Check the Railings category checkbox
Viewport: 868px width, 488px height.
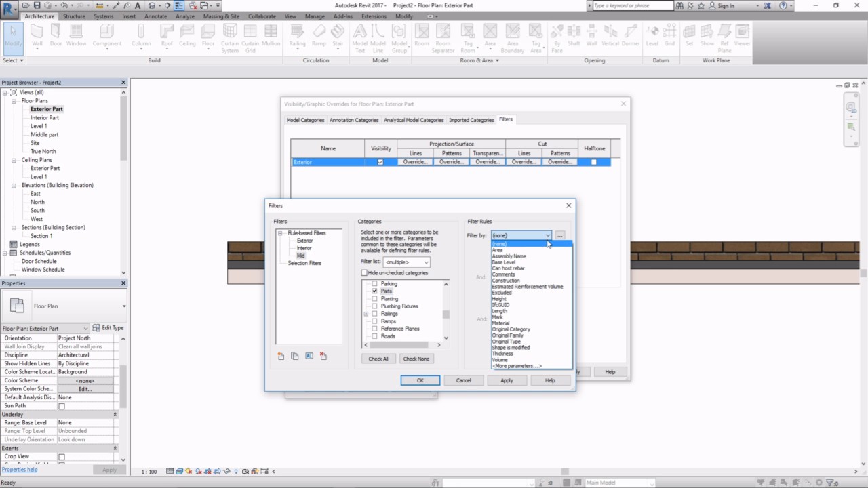pos(374,314)
